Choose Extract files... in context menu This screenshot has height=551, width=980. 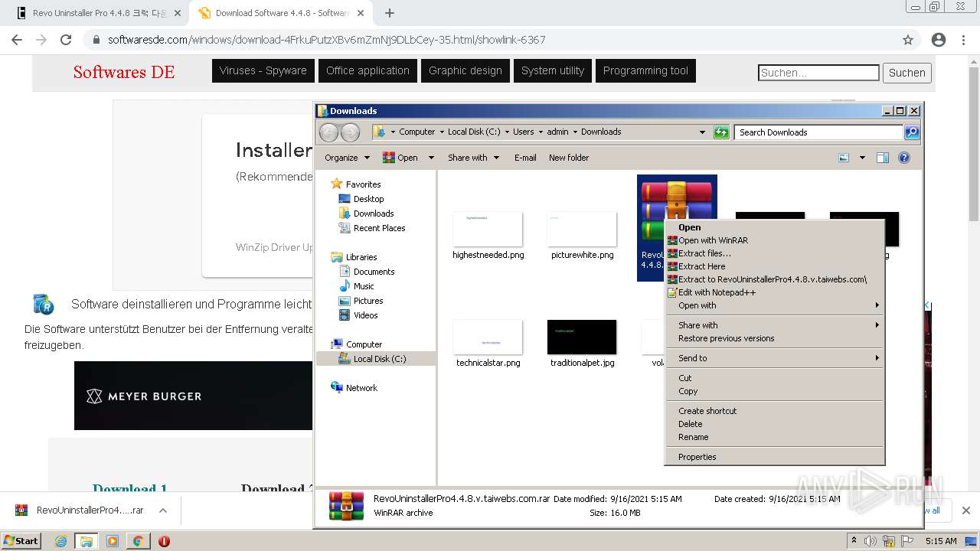[774, 253]
